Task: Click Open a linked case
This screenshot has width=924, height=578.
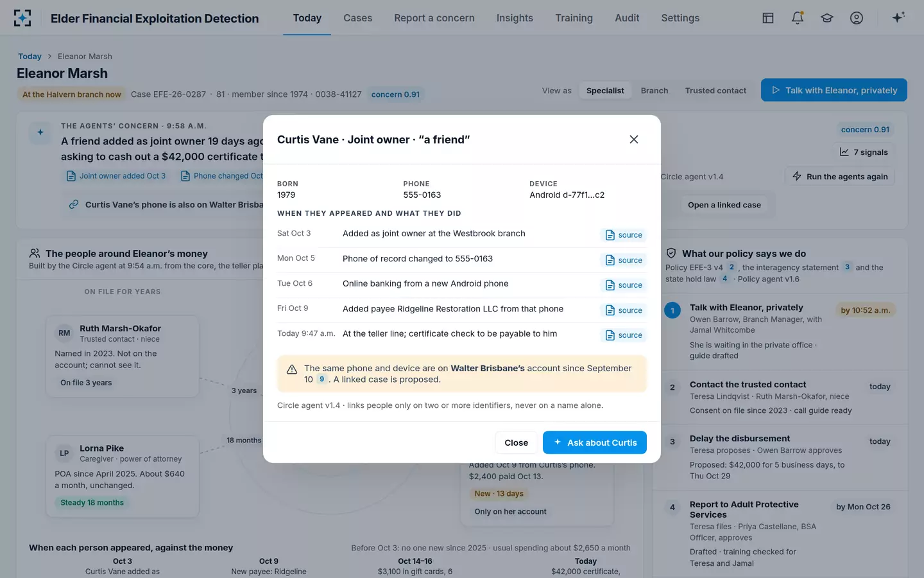Action: pos(724,205)
